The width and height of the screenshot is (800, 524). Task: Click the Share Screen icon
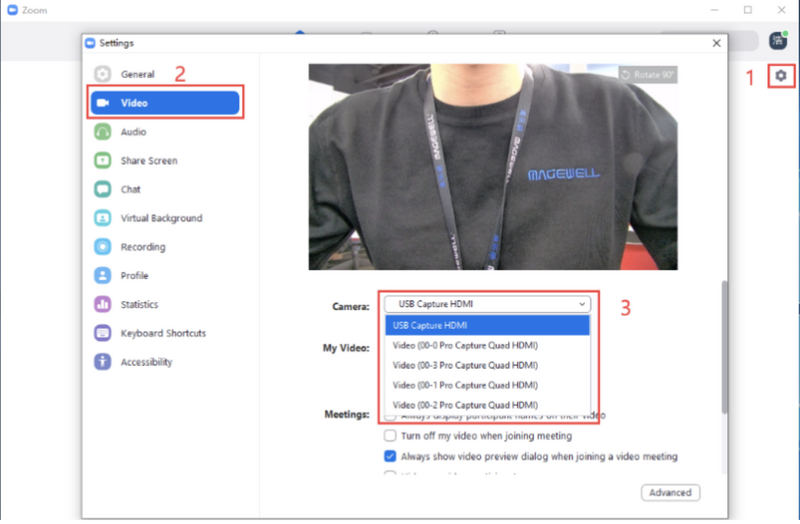103,160
